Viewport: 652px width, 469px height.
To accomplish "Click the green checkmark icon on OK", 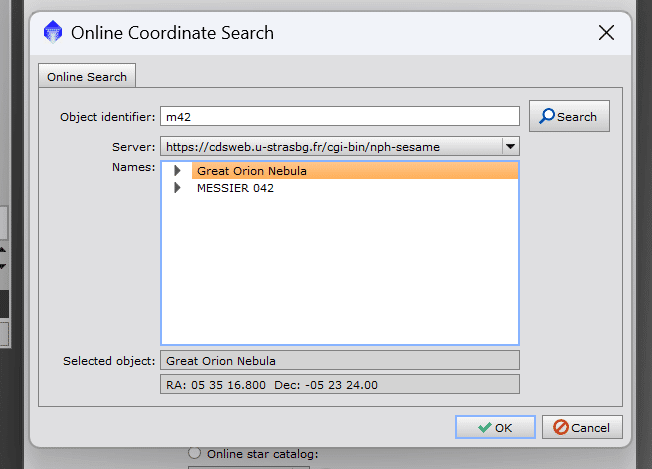I will coord(485,427).
